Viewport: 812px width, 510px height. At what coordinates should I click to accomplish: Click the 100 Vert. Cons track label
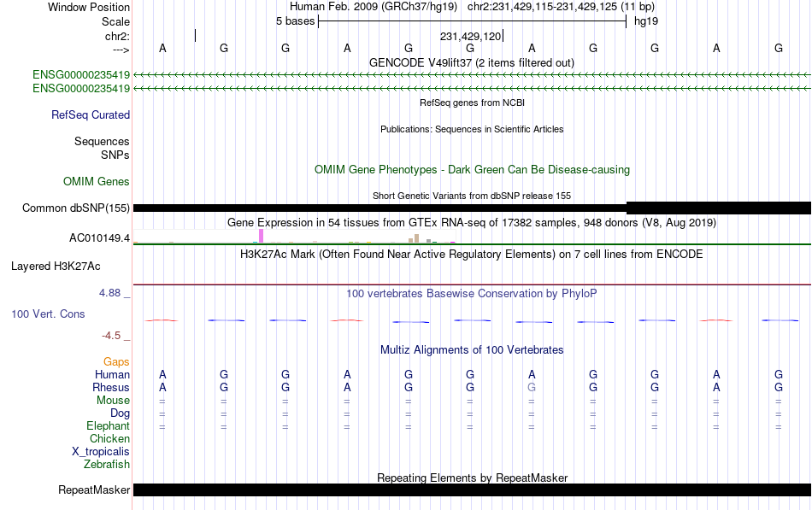(x=48, y=314)
